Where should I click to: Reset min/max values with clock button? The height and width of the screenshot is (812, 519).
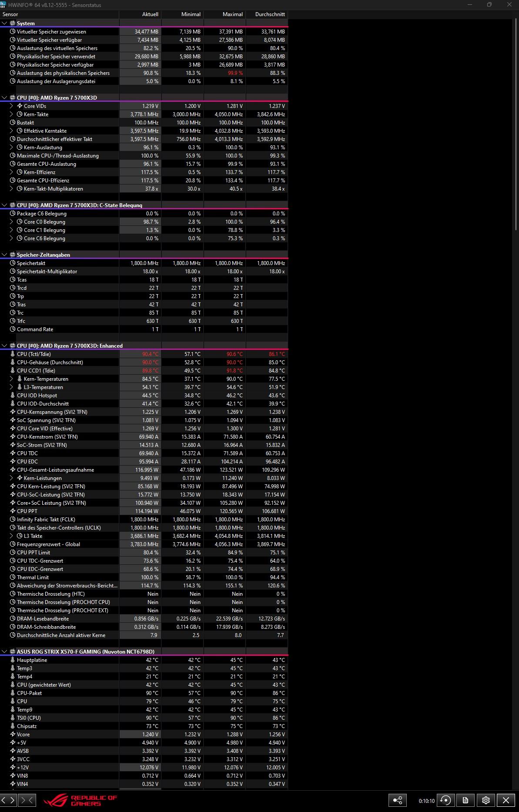point(445,800)
